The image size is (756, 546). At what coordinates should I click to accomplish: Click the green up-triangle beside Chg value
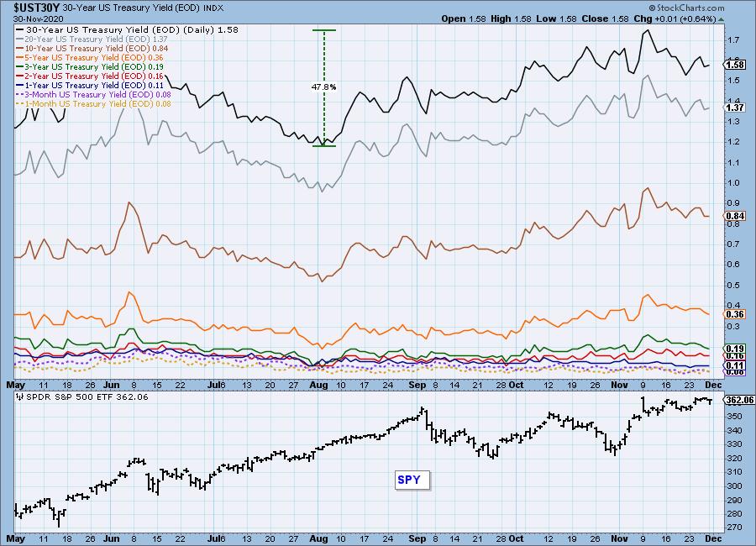[722, 19]
